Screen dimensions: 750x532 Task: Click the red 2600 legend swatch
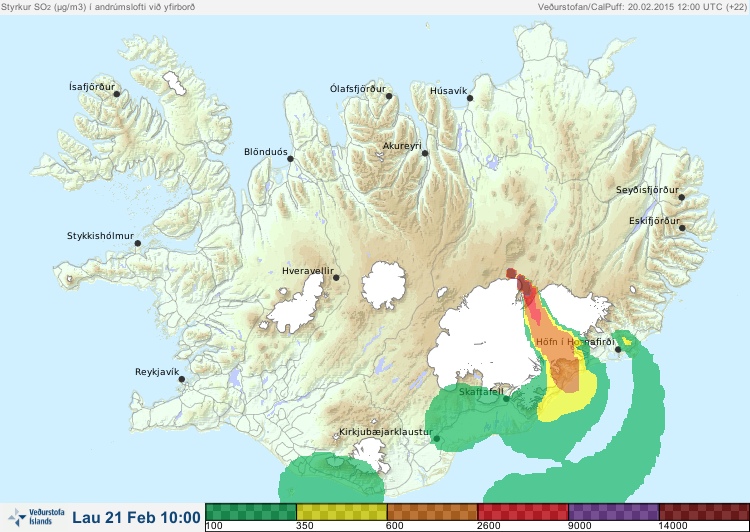click(523, 512)
